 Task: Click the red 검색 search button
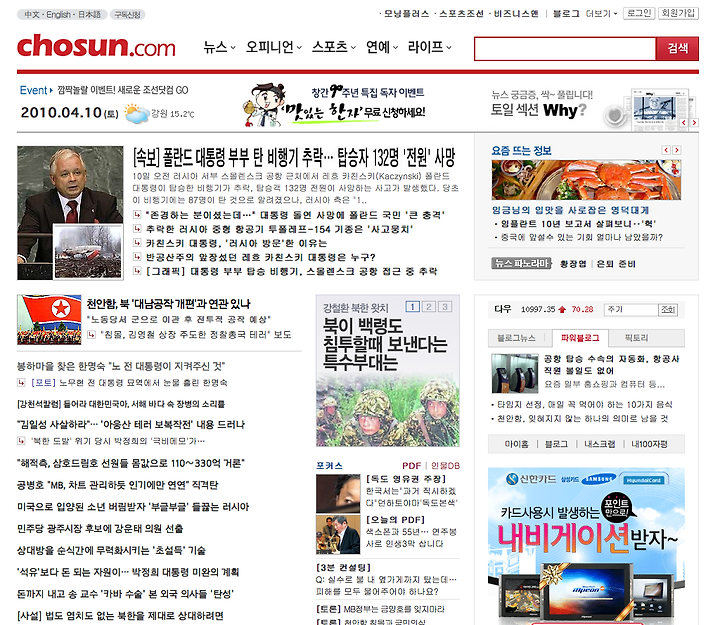pyautogui.click(x=677, y=49)
